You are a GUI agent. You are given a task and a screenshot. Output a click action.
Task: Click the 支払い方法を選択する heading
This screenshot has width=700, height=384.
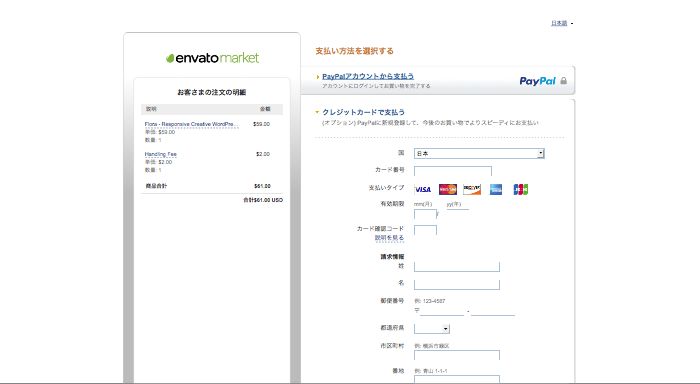[354, 51]
